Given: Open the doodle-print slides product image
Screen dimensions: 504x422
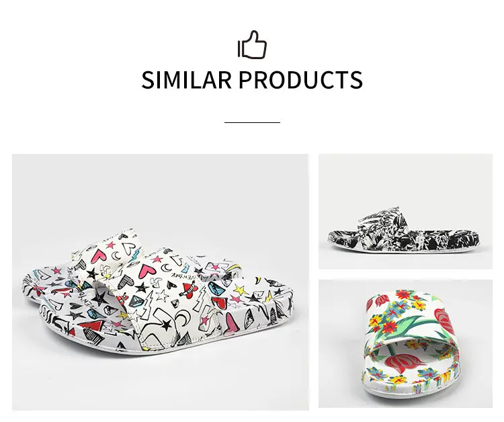Looking at the screenshot, I should 161,282.
